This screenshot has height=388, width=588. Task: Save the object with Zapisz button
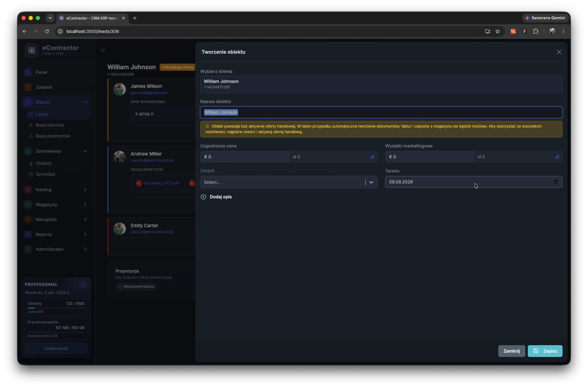coord(545,351)
